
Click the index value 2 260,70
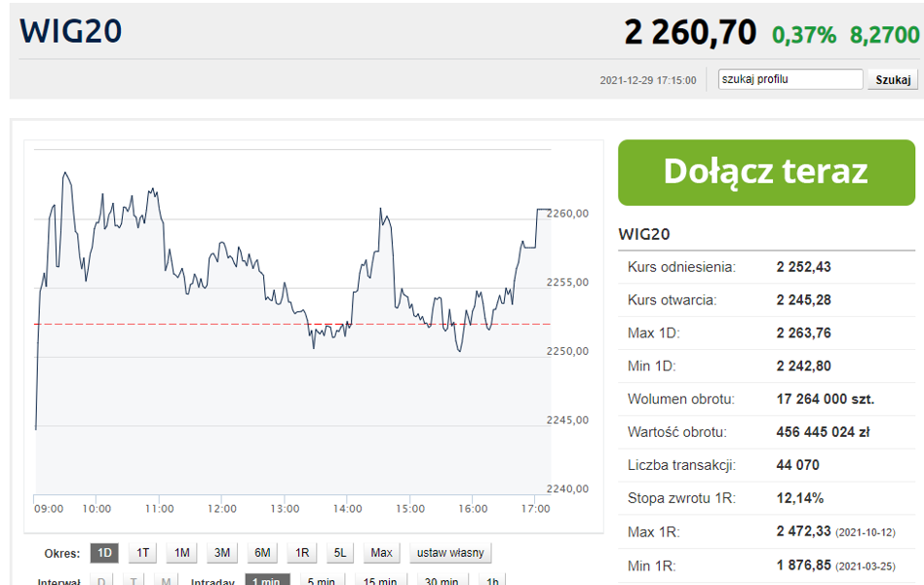tap(690, 32)
